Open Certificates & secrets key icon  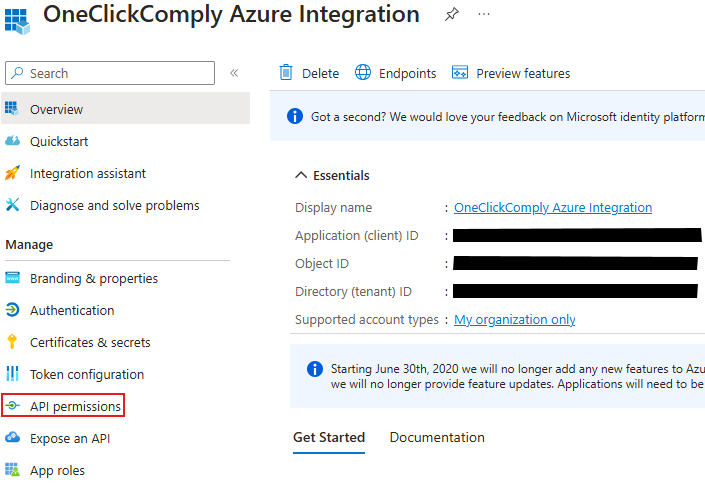click(13, 342)
